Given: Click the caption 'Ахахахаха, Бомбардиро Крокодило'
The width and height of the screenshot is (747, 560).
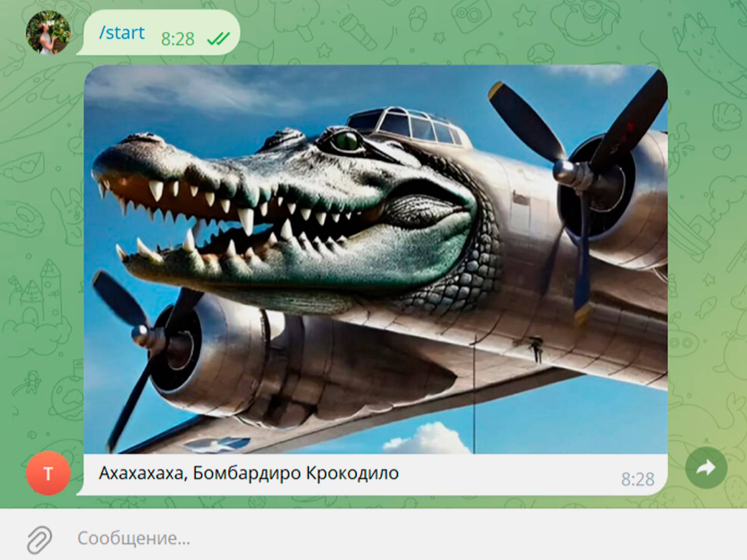Looking at the screenshot, I should pyautogui.click(x=249, y=473).
